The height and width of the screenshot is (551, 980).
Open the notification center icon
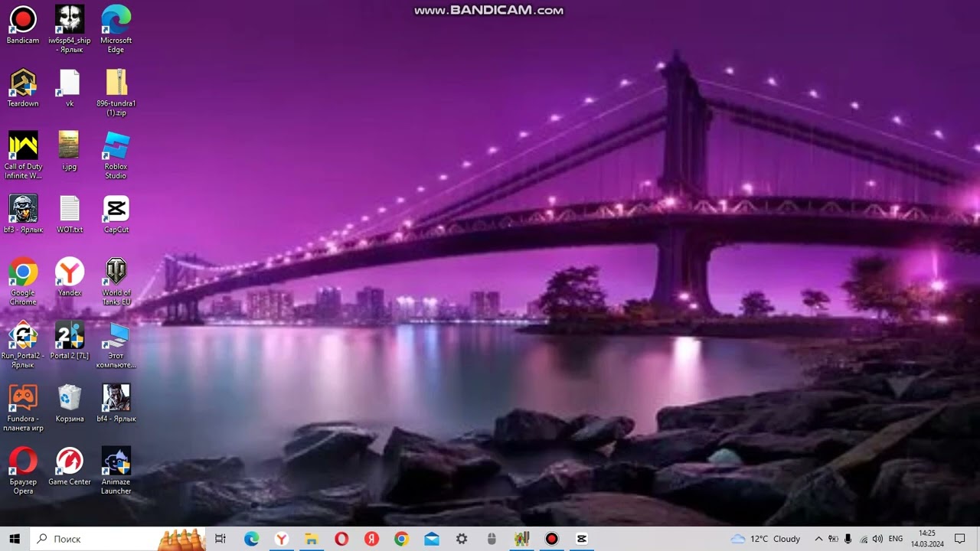[960, 539]
